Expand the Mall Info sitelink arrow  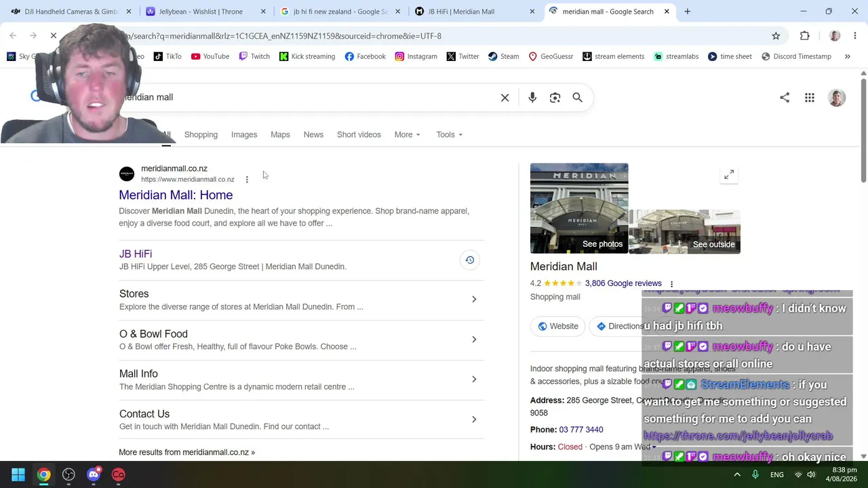(474, 380)
